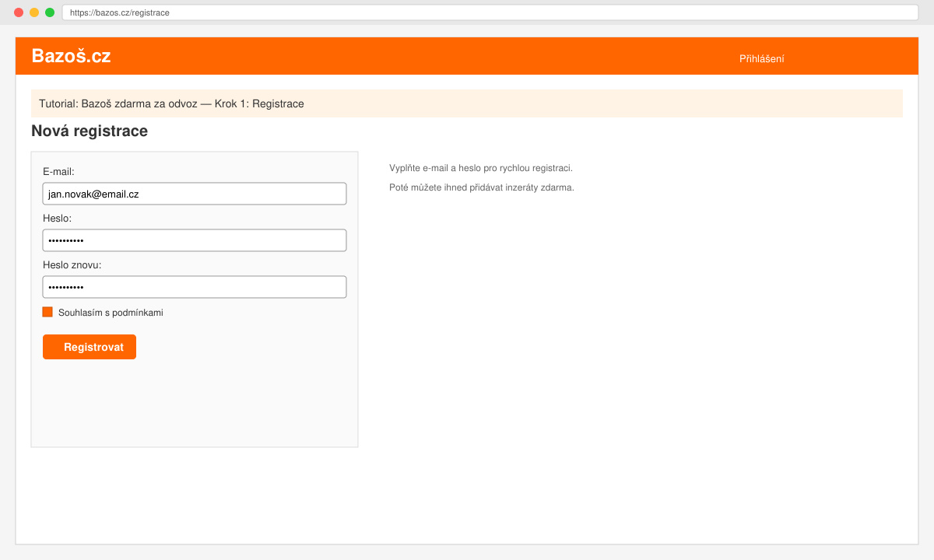Image resolution: width=934 pixels, height=560 pixels.
Task: Click the browser address bar URL
Action: pyautogui.click(x=490, y=12)
